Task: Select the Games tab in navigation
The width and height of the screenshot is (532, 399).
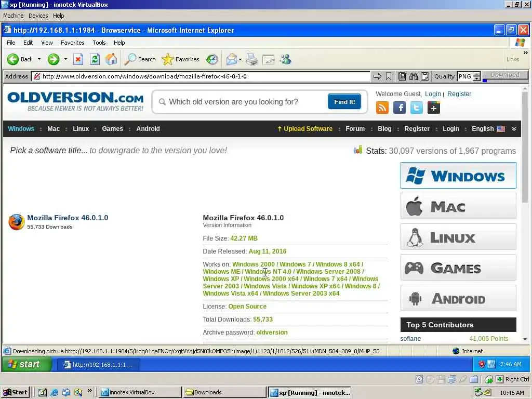Action: [x=112, y=129]
